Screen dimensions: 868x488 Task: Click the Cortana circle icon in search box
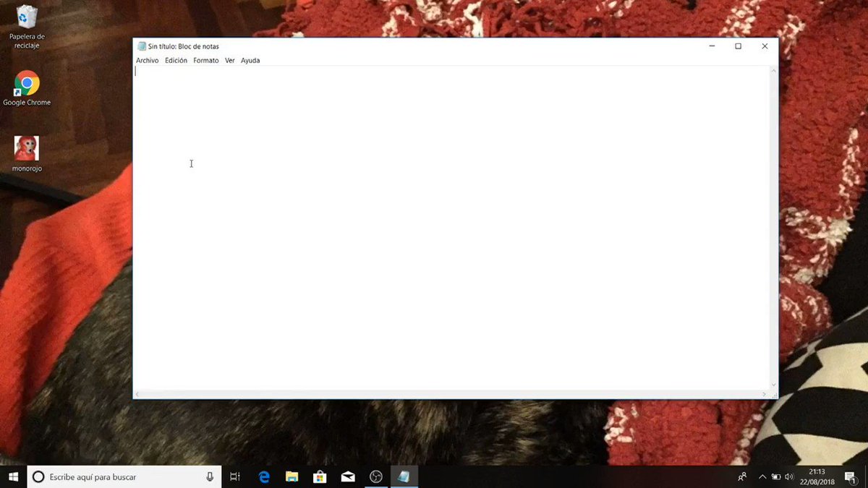click(x=39, y=476)
